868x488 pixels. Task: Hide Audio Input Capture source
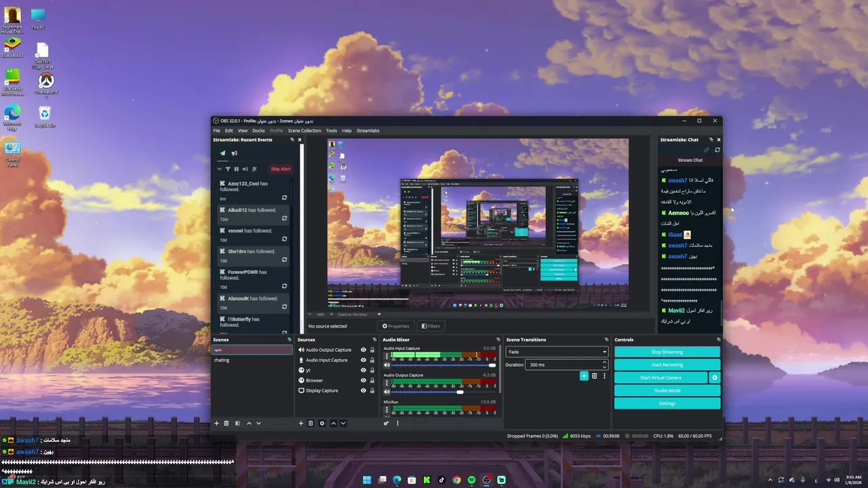(363, 360)
